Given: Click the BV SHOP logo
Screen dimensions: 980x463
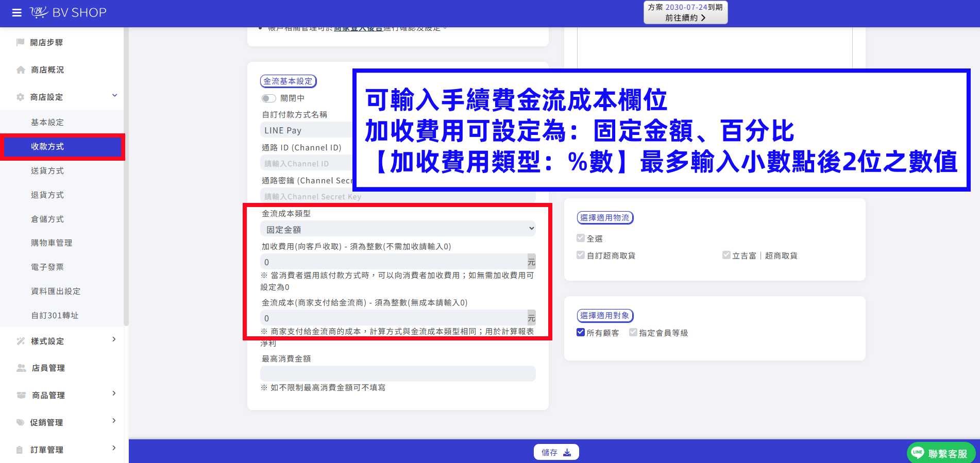Looking at the screenshot, I should [68, 12].
